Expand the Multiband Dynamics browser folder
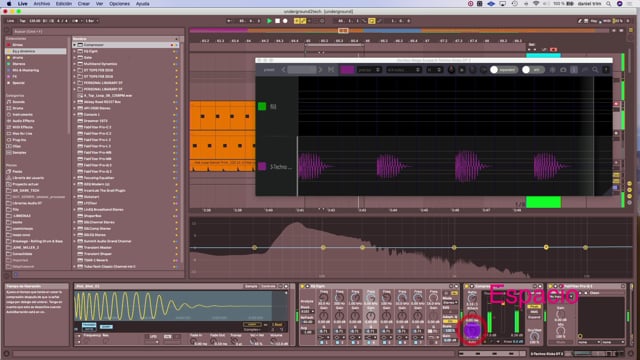This screenshot has width=640, height=360. click(x=75, y=64)
